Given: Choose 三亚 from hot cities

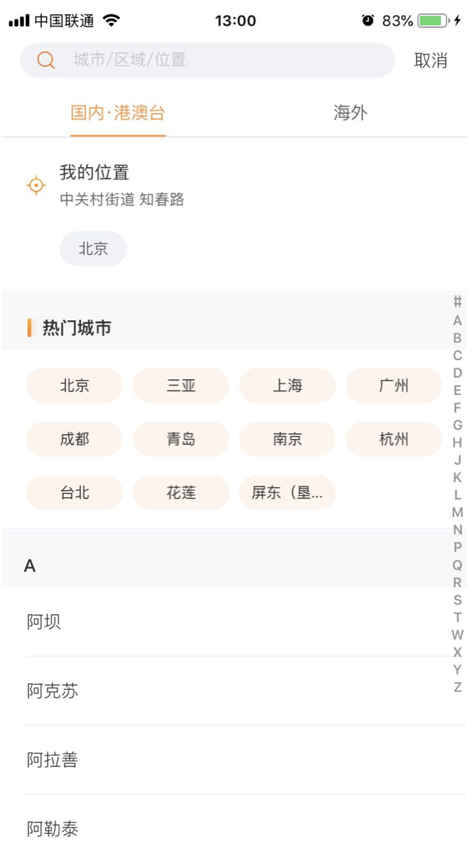Looking at the screenshot, I should [181, 386].
